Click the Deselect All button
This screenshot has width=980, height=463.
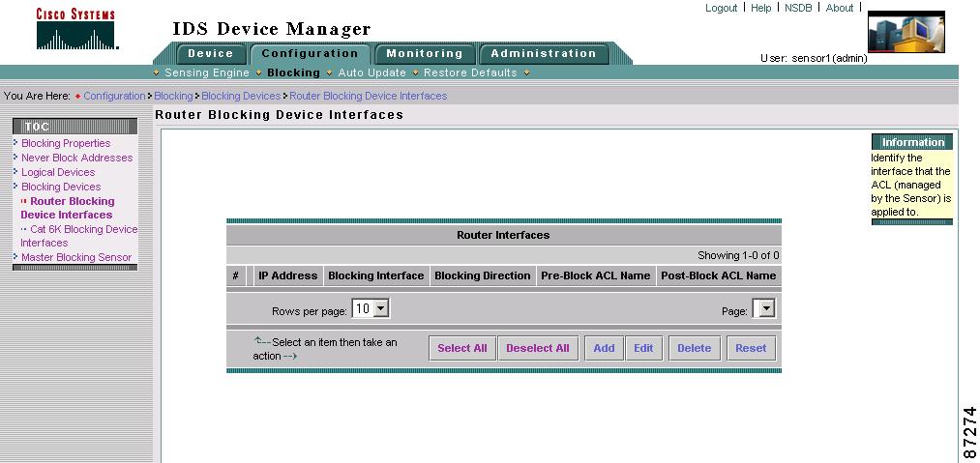coord(538,348)
